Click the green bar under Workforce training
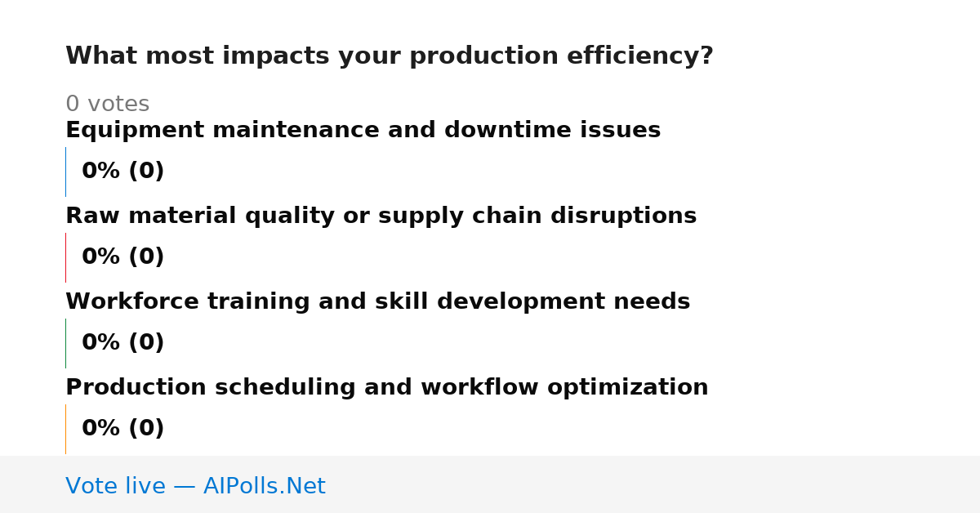 (x=65, y=343)
